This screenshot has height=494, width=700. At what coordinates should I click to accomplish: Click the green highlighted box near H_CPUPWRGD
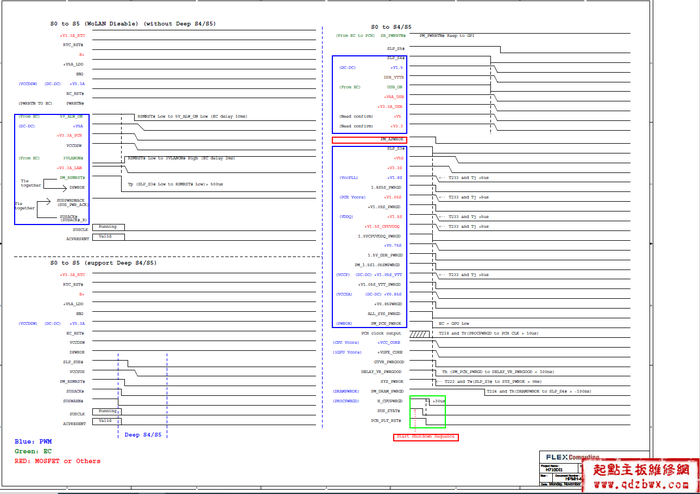[426, 410]
